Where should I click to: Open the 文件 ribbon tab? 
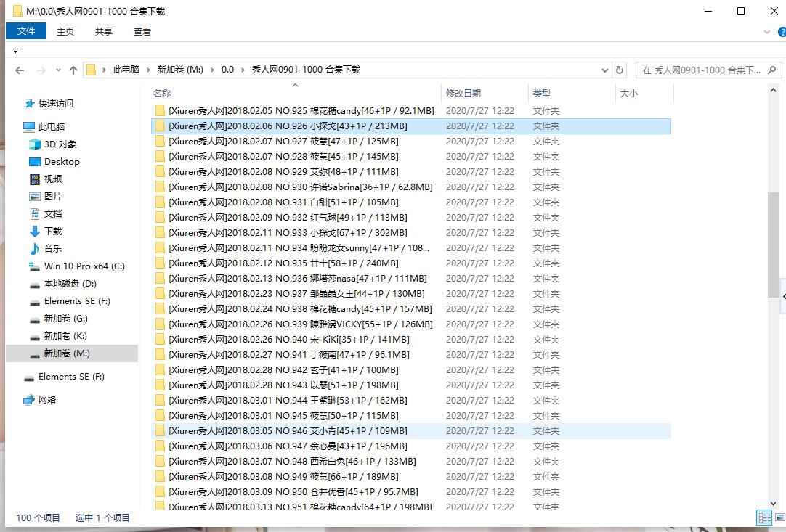tap(26, 31)
